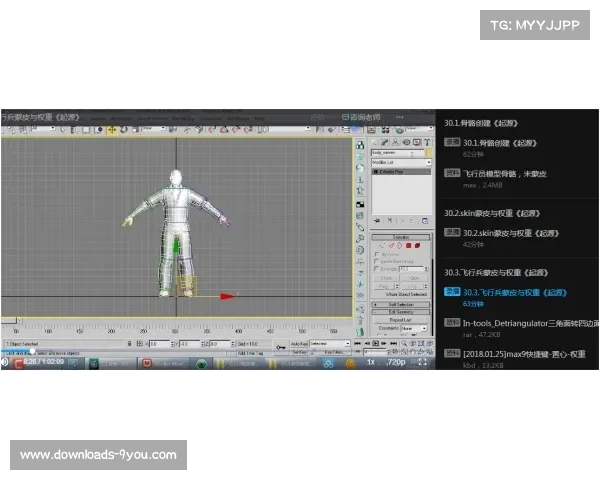Collapse the Soft Selection rollout
Image resolution: width=600 pixels, height=480 pixels.
pos(400,304)
